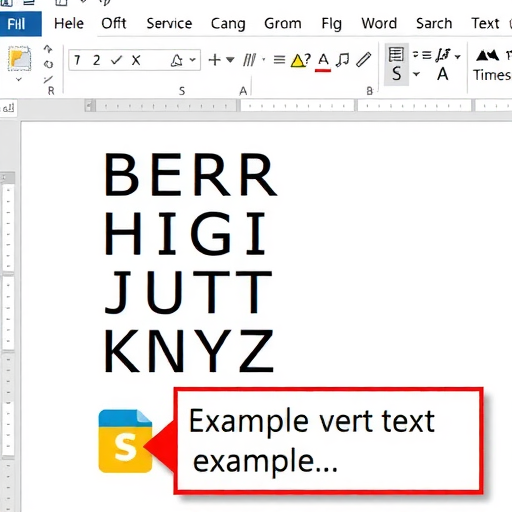
Task: Click the plus insert icon
Action: click(x=215, y=60)
